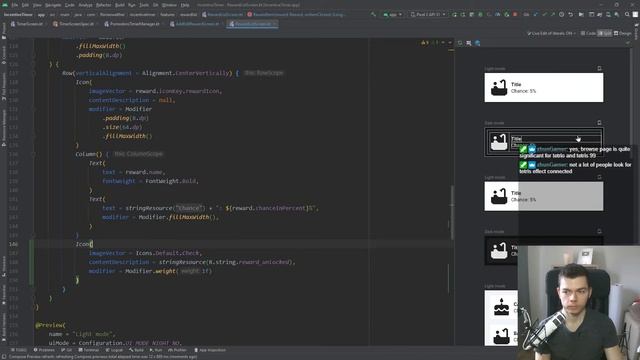The width and height of the screenshot is (640, 360).
Task: Click the deploy icon for second Dark mode preview
Action: point(599,231)
